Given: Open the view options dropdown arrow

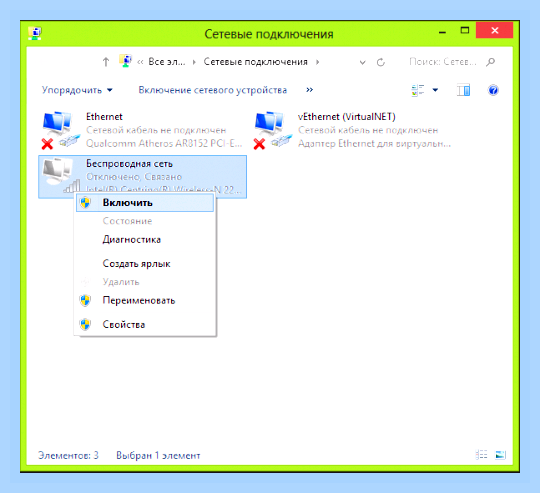Looking at the screenshot, I should pyautogui.click(x=435, y=90).
